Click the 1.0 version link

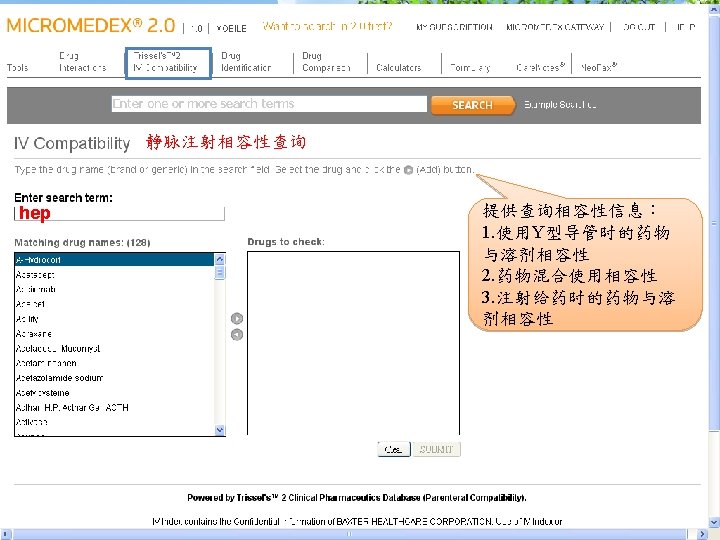point(197,28)
